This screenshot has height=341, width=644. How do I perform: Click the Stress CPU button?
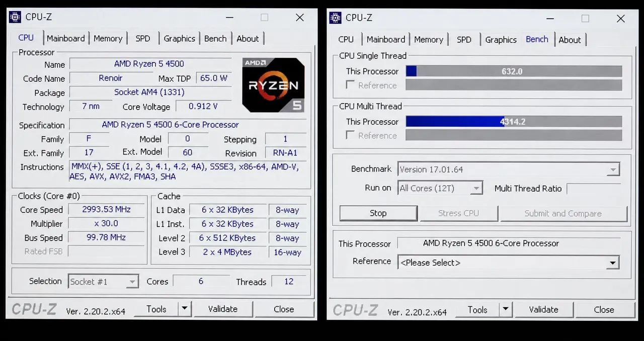pyautogui.click(x=458, y=213)
